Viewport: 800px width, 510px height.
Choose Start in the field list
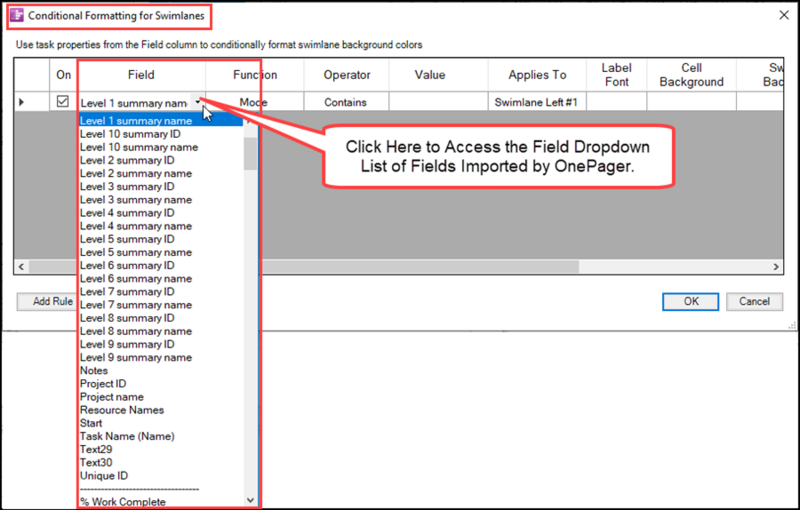pos(91,423)
